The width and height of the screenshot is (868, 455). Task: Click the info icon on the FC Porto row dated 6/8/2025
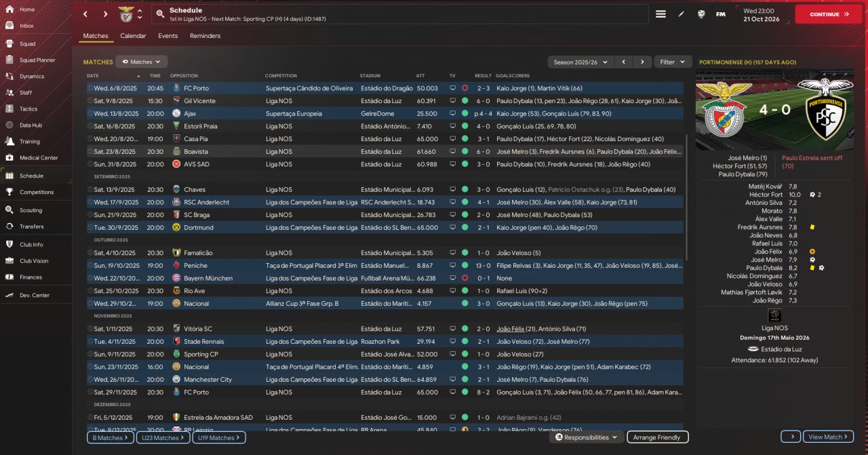(x=90, y=88)
